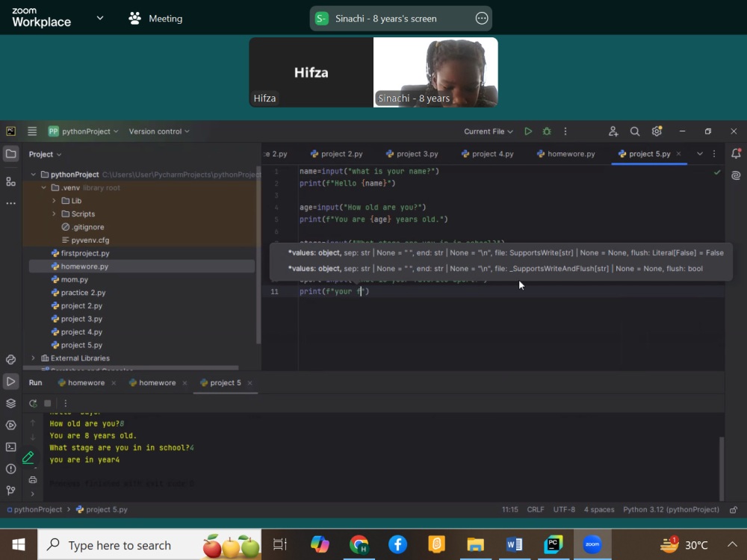Screen dimensions: 747x560
Task: Click print output icon in Run panel
Action: [x=33, y=479]
